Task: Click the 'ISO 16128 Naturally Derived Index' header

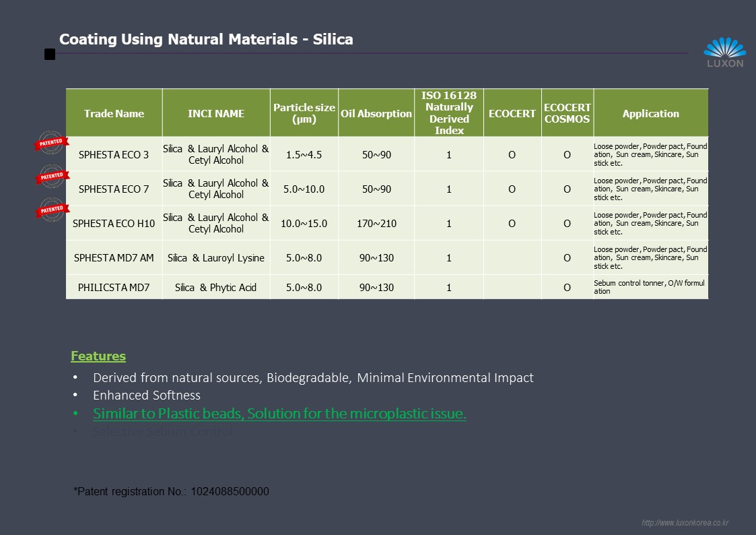Action: coord(449,113)
